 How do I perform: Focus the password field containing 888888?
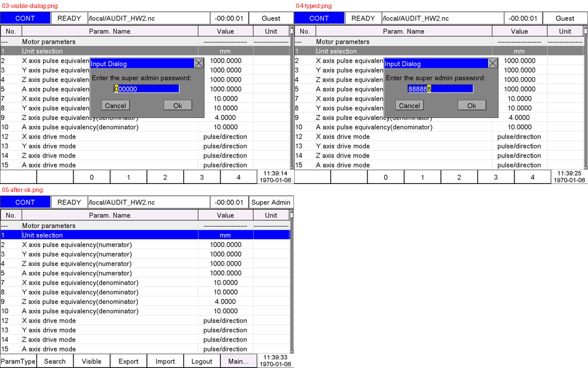440,89
